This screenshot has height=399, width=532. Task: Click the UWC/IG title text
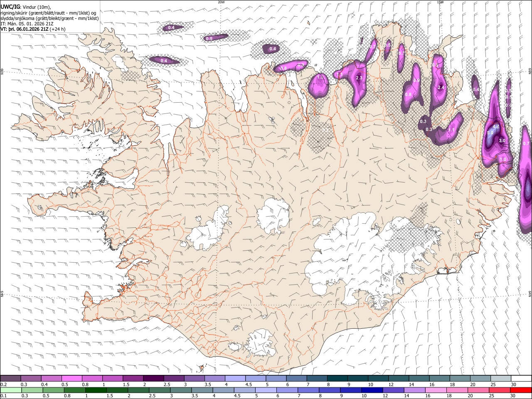point(10,7)
